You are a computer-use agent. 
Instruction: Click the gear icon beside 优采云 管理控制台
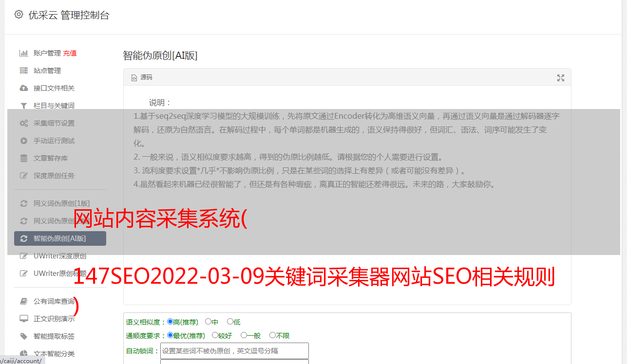coord(19,15)
